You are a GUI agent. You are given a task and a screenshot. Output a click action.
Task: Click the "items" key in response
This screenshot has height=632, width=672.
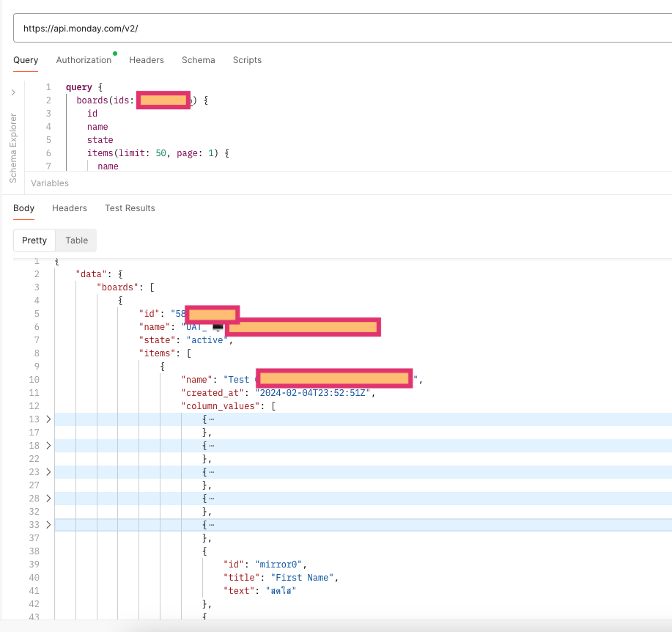[x=157, y=353]
